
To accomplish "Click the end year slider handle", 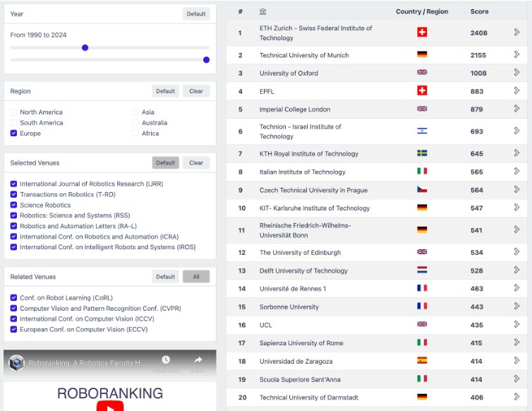I will click(x=206, y=60).
